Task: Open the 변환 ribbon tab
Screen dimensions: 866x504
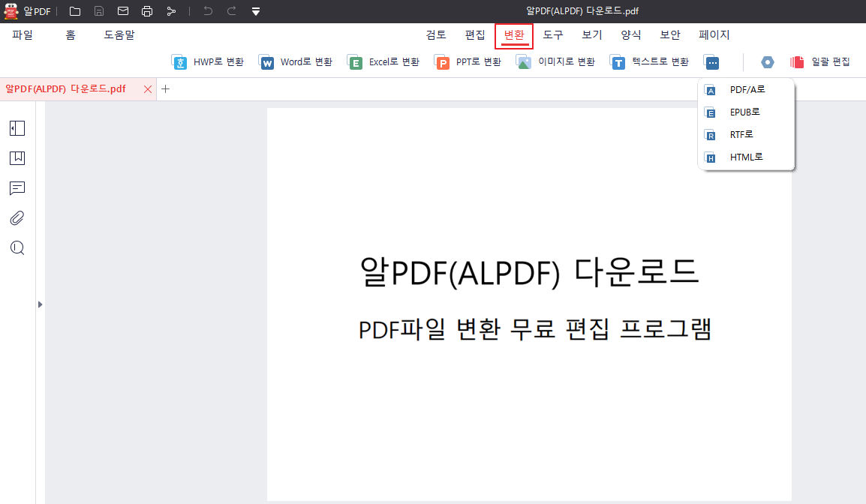Action: (513, 34)
